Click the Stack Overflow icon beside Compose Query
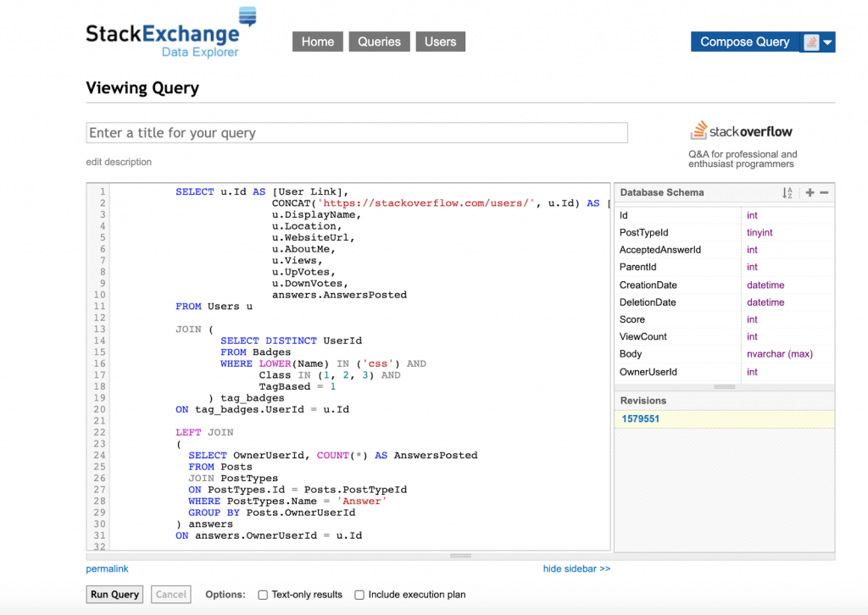Screen dimensions: 868x615 [x=811, y=42]
